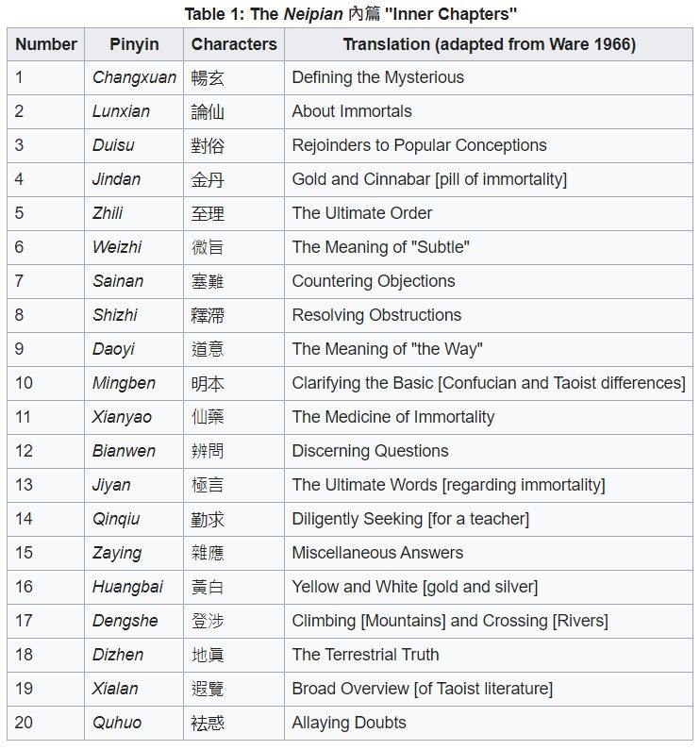Select the 'Discerning Questions' cell

click(x=370, y=451)
